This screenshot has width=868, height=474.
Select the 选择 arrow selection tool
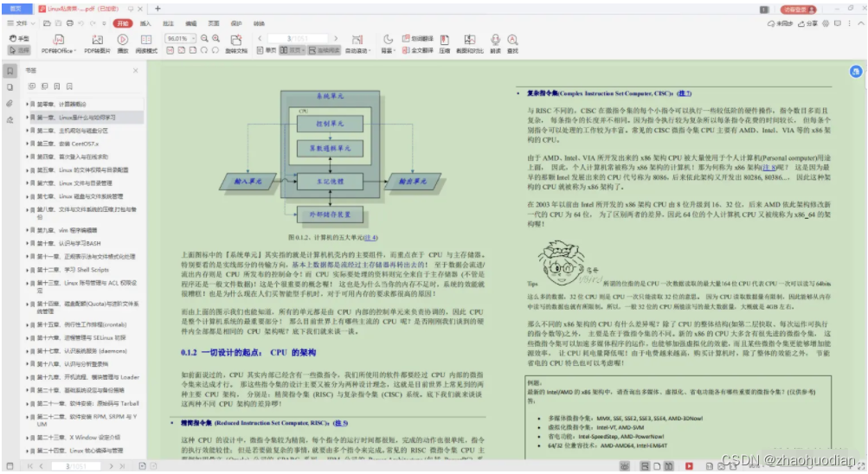point(19,50)
